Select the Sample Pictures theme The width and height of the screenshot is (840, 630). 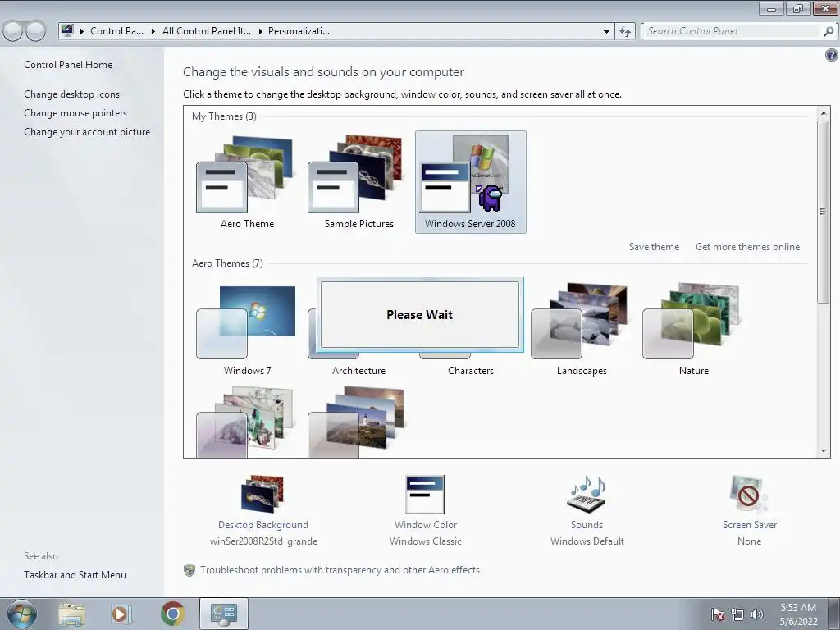click(356, 175)
